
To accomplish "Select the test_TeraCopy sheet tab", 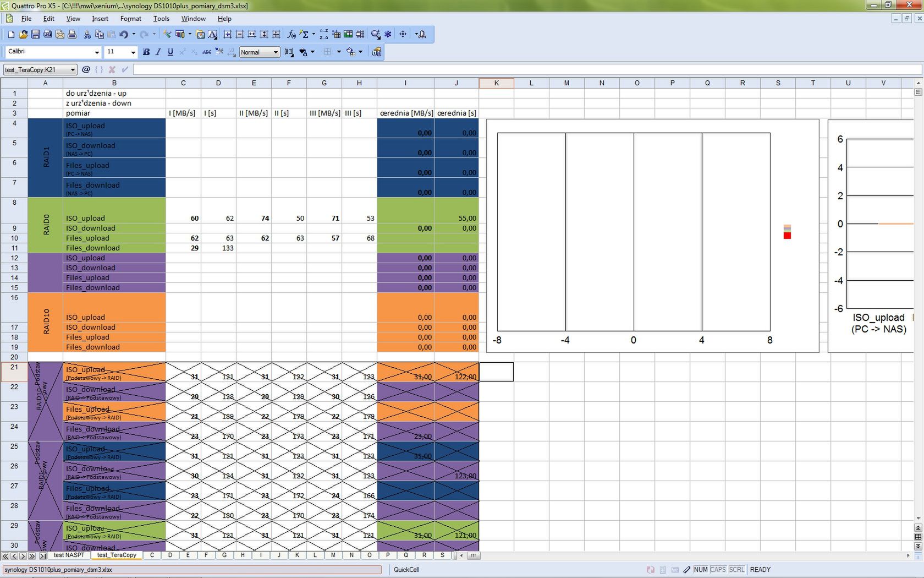I will point(117,555).
